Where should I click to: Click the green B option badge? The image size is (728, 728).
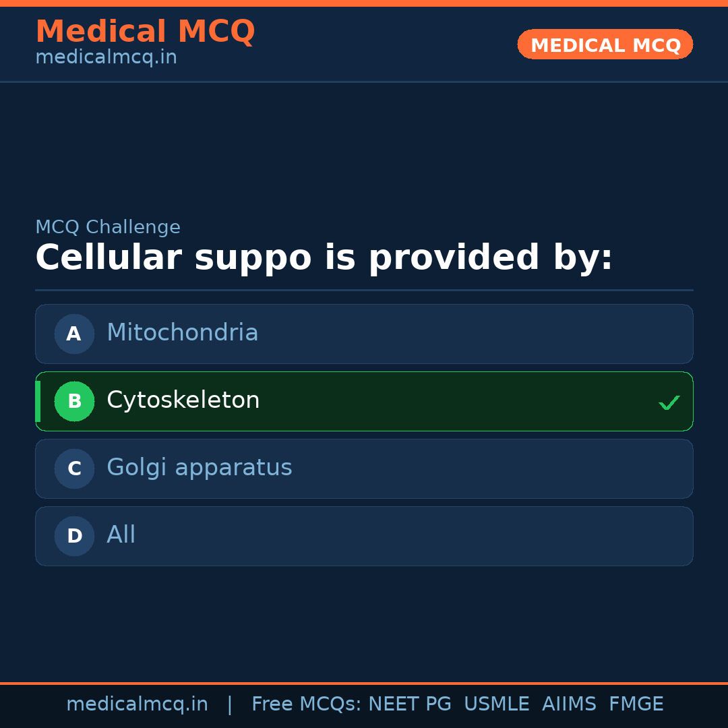[x=74, y=401]
